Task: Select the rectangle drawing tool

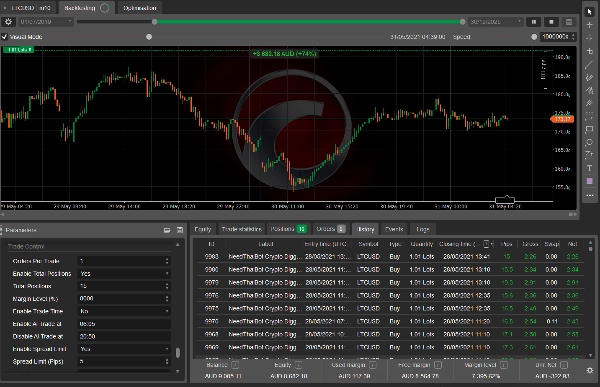Action: (x=589, y=129)
